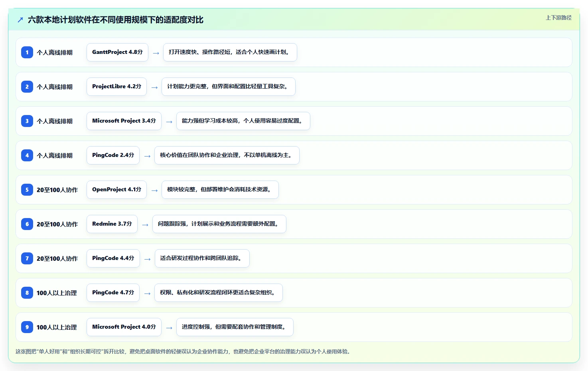Click the number 7 badge
588x371 pixels.
(x=27, y=258)
